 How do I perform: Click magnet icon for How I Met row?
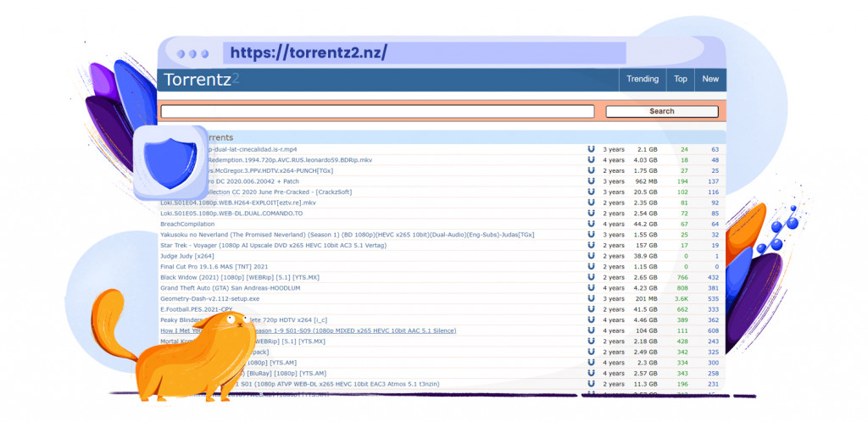tap(591, 330)
